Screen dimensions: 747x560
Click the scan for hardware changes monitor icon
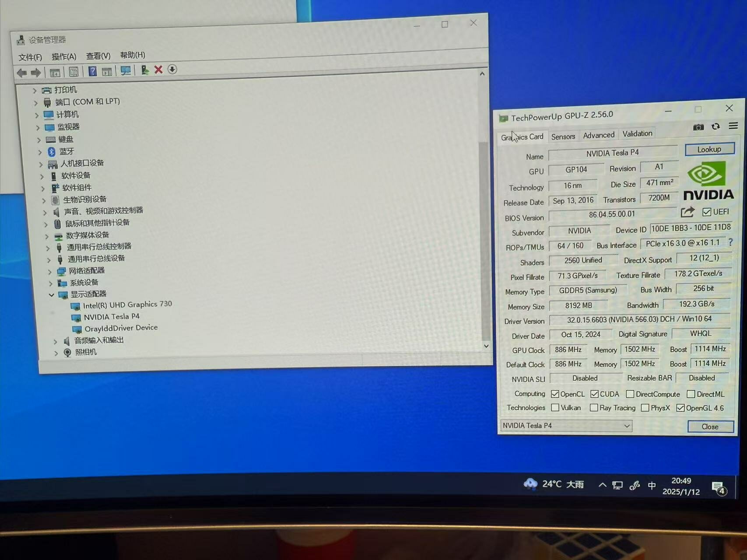126,70
